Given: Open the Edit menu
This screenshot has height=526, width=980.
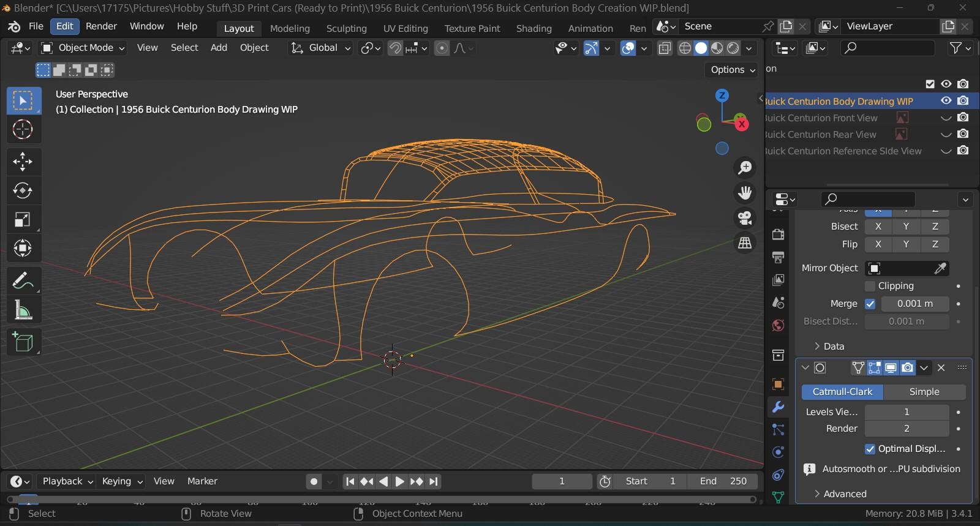Looking at the screenshot, I should (x=64, y=26).
